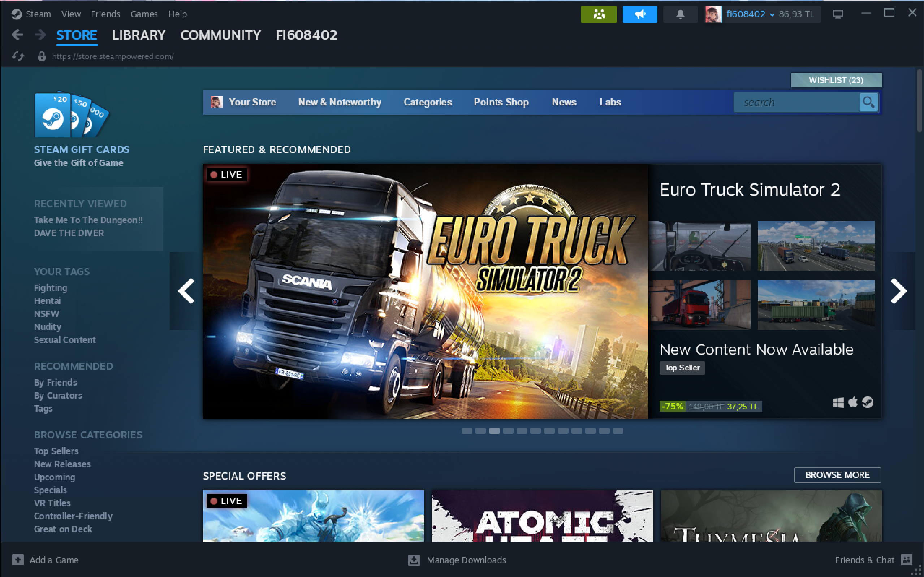
Task: Open the Manage Downloads icon
Action: (414, 560)
